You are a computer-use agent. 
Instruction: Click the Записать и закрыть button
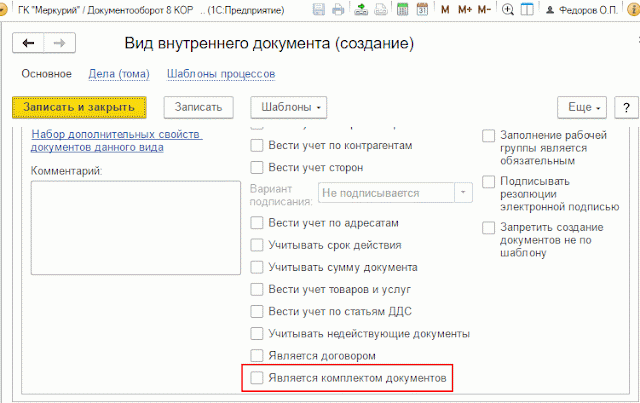coord(79,107)
